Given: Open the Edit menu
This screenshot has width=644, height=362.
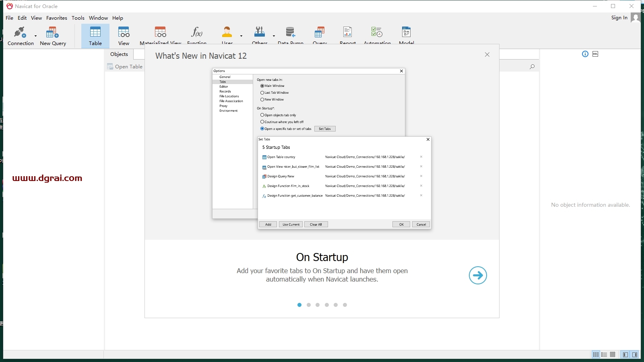Looking at the screenshot, I should (x=22, y=18).
